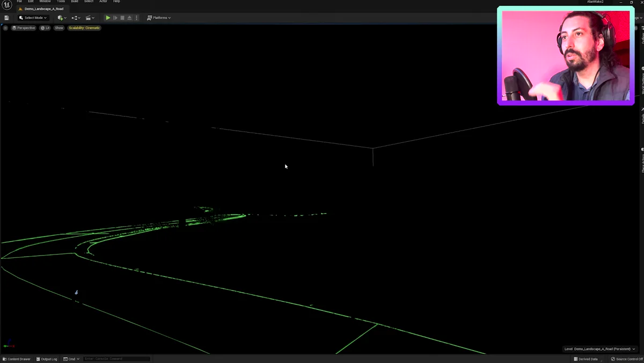
Task: Open the File menu
Action: 19,2
